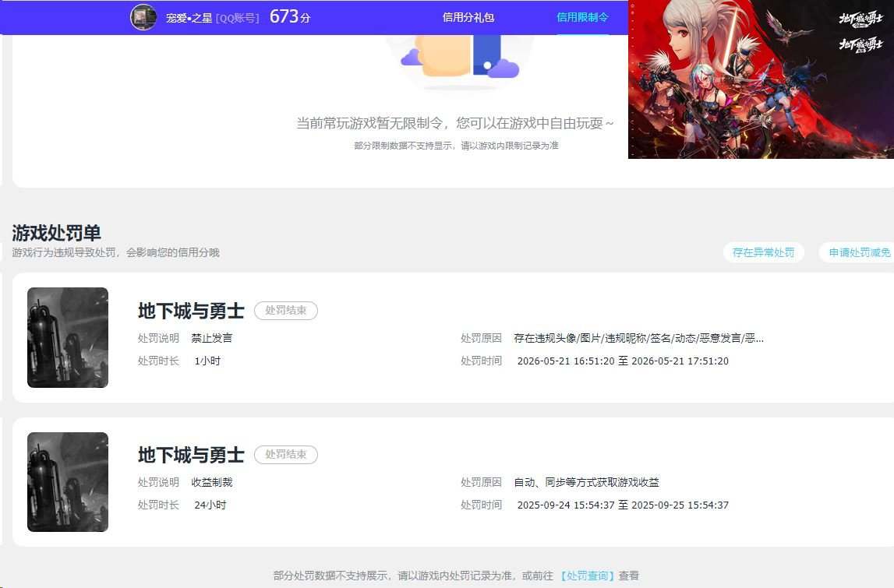Viewport: 894px width, 588px height.
Task: Open the 信用分礼包 tab
Action: (468, 17)
